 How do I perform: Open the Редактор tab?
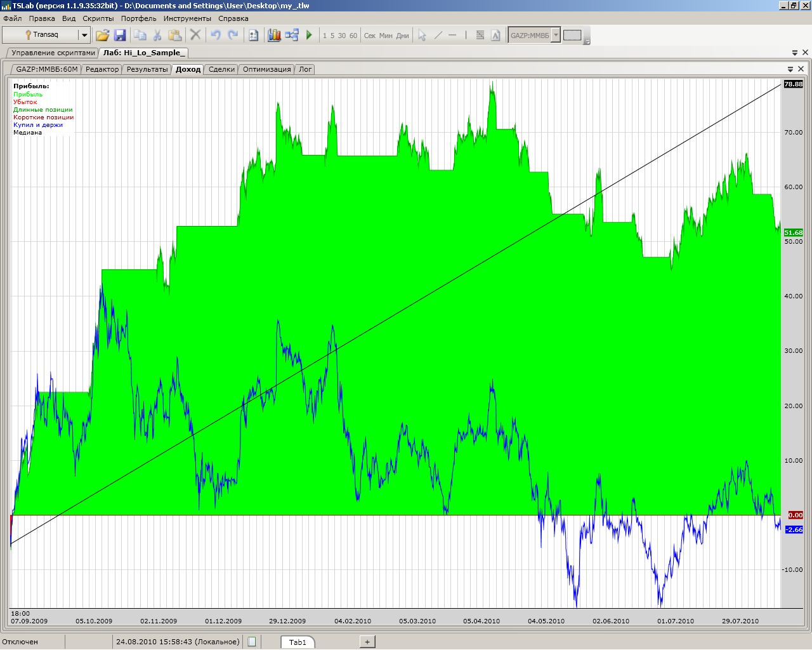click(102, 69)
